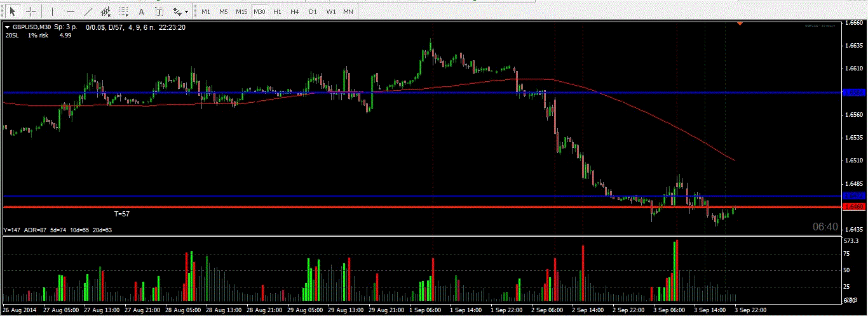Switch chart to H4 timeframe
This screenshot has height=316, width=868.
coord(295,11)
